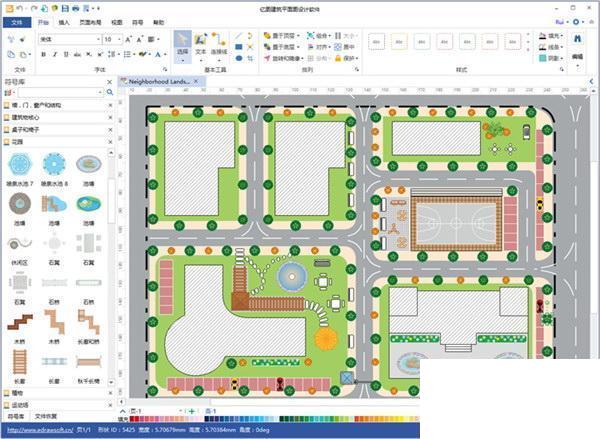Expand the 墙、门、窗户和结构 library category
600x439 pixels.
tap(58, 105)
